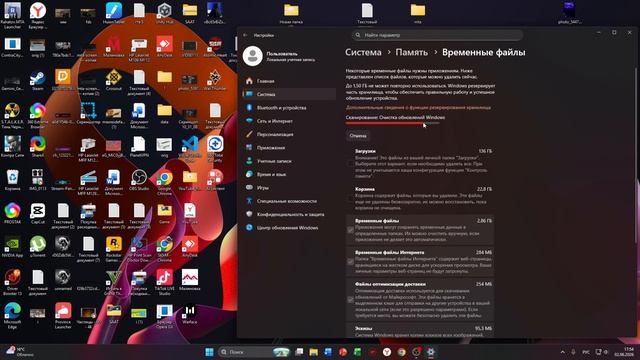The image size is (640, 360).
Task: Click the Settings gear taskbar icon
Action: coord(431,352)
